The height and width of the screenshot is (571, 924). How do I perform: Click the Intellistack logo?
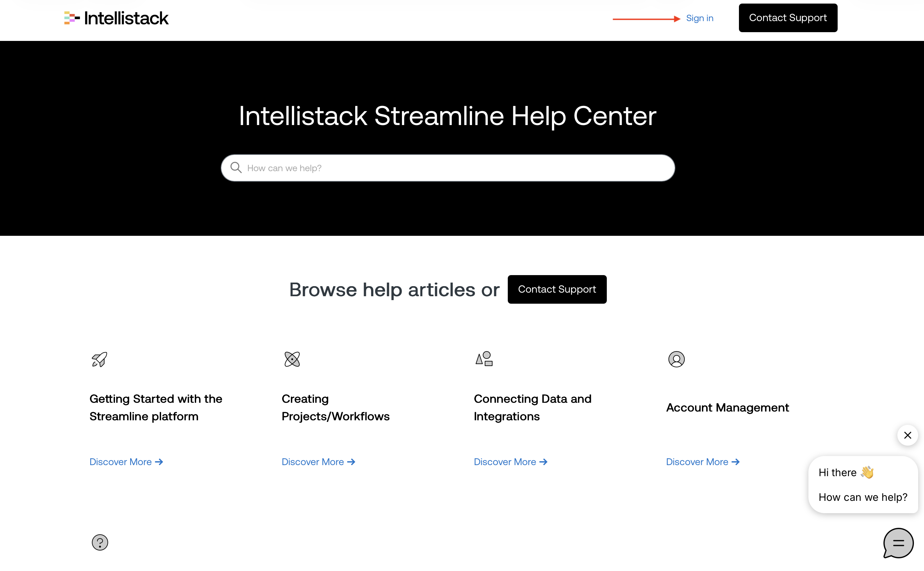[116, 18]
